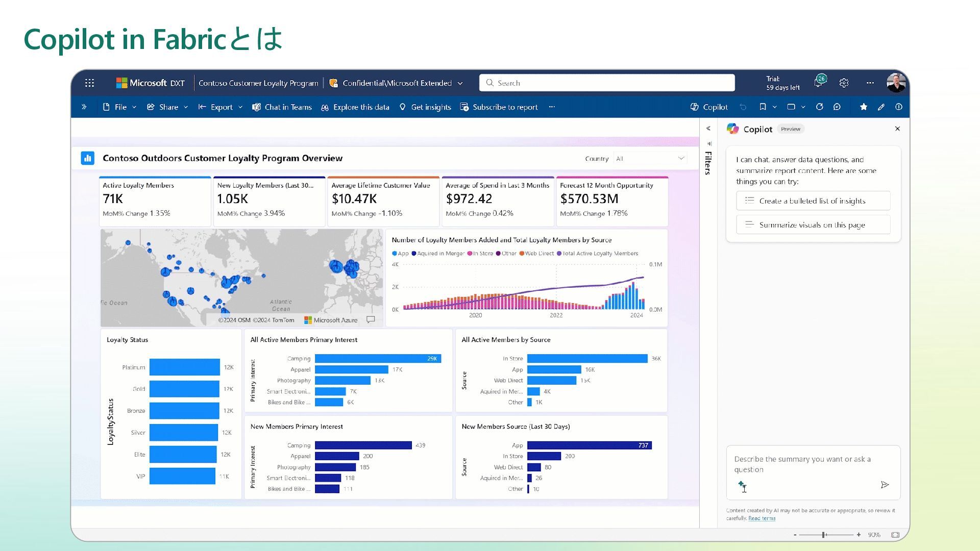
Task: Open the notifications bell with badge 26
Action: pos(819,82)
